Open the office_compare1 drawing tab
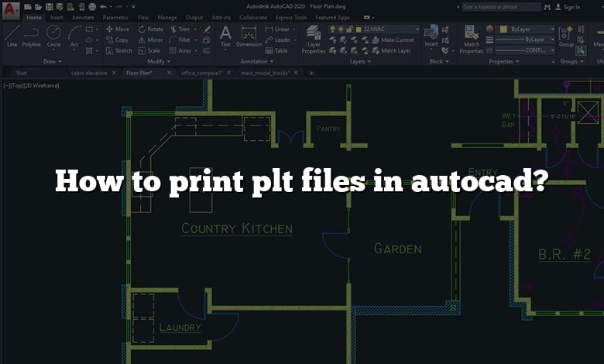 pos(202,73)
